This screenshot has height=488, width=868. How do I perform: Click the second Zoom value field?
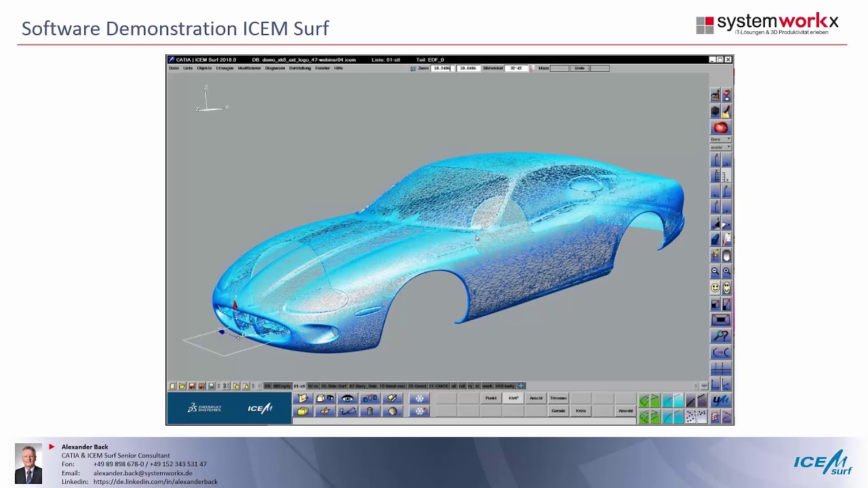pos(468,68)
